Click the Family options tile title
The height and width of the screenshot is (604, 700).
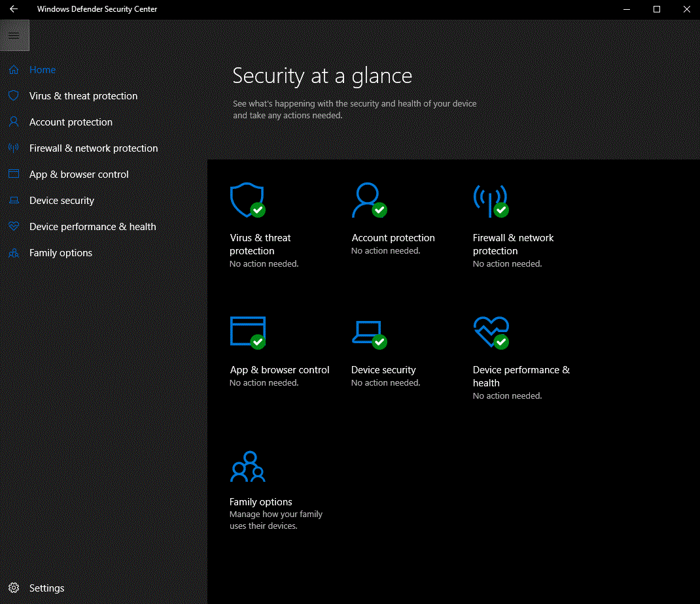(261, 502)
